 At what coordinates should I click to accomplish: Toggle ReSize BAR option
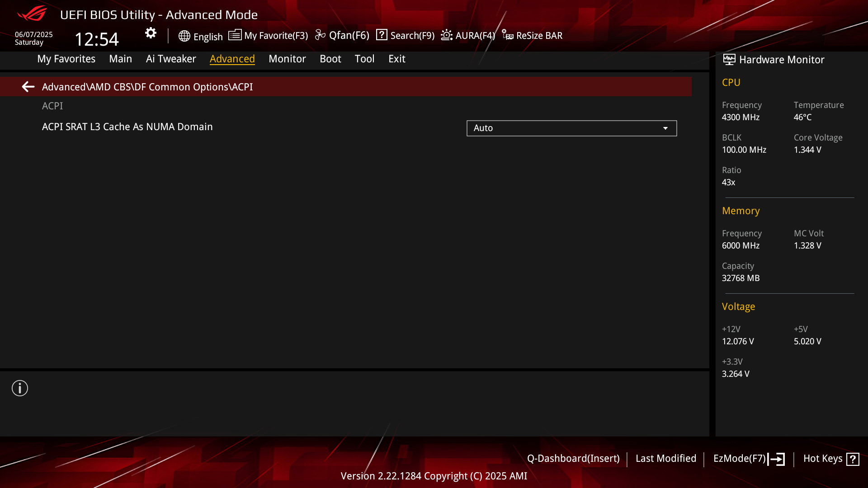(539, 36)
